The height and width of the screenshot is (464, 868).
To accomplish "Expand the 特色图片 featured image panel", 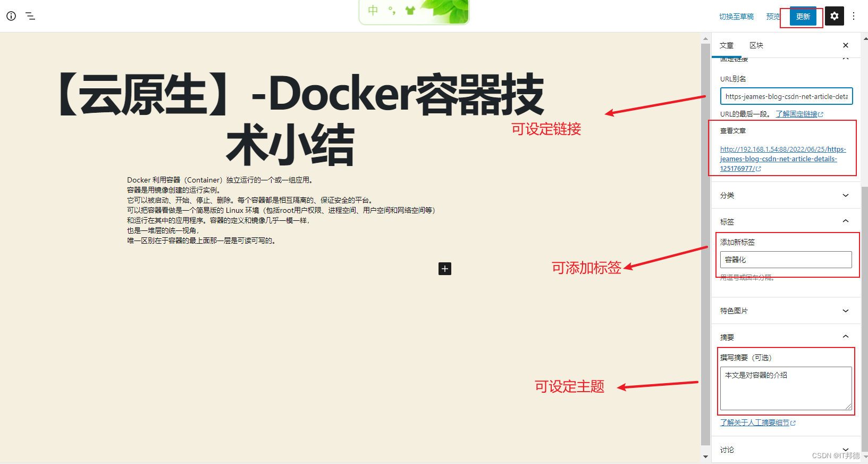I will pos(786,311).
